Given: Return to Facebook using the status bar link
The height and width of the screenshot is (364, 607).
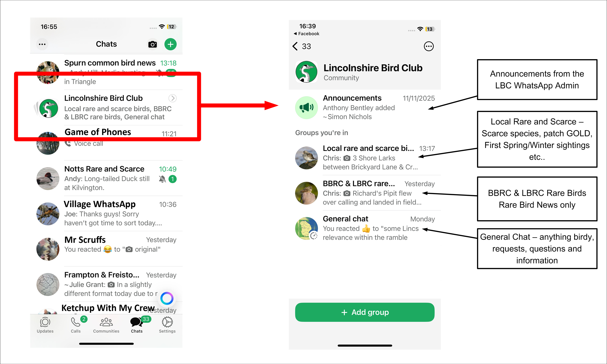Looking at the screenshot, I should [x=306, y=34].
